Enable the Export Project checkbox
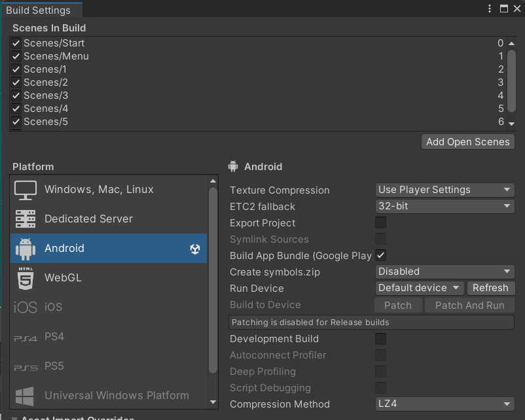The height and width of the screenshot is (420, 525). click(380, 223)
